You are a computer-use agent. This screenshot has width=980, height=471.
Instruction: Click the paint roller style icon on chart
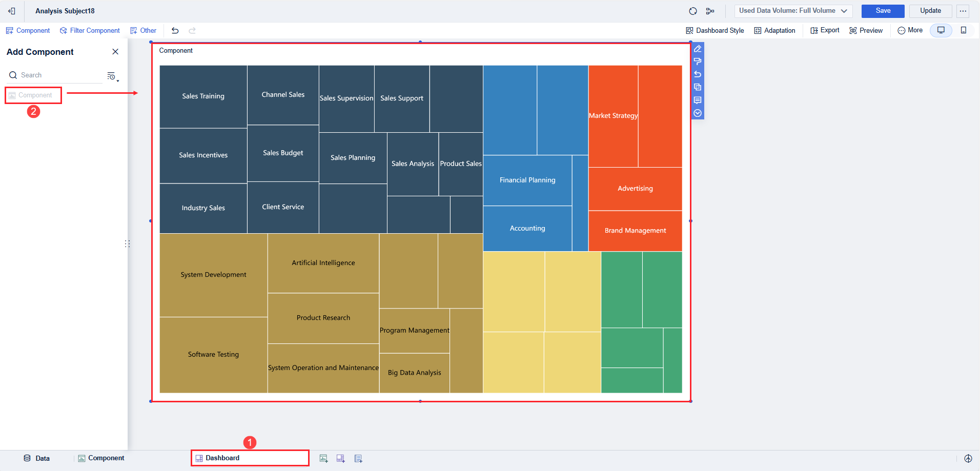[x=698, y=62]
